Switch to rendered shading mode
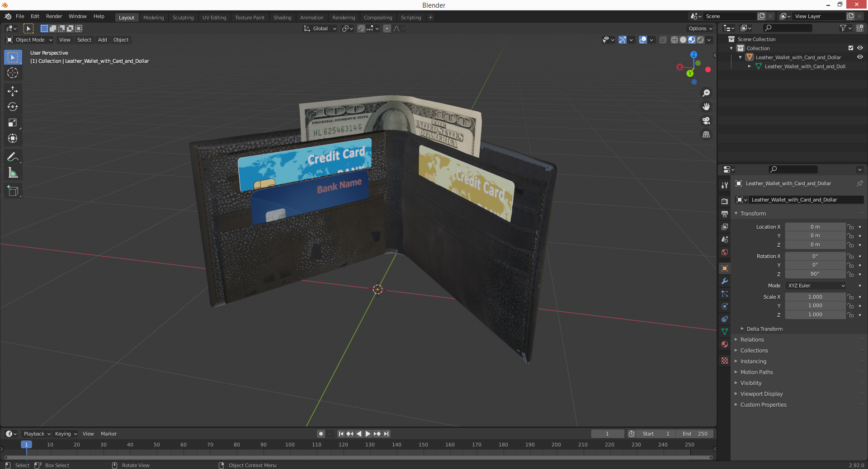The image size is (868, 469). click(x=700, y=40)
